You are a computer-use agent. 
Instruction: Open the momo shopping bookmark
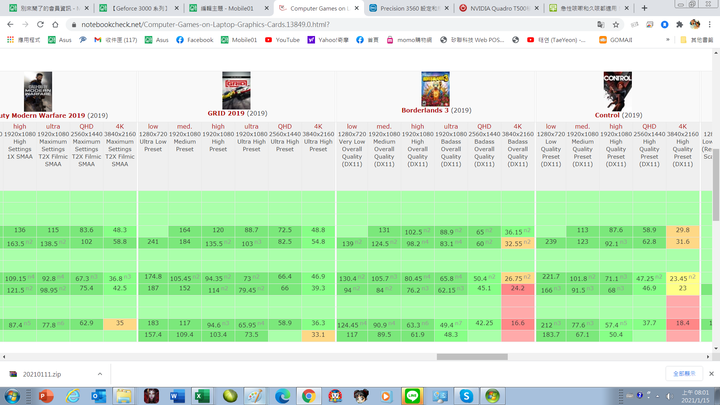409,40
